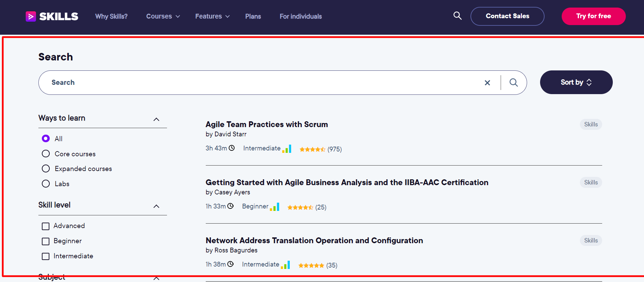644x282 pixels.
Task: Click the '3h 43m' duration text
Action: (x=216, y=148)
